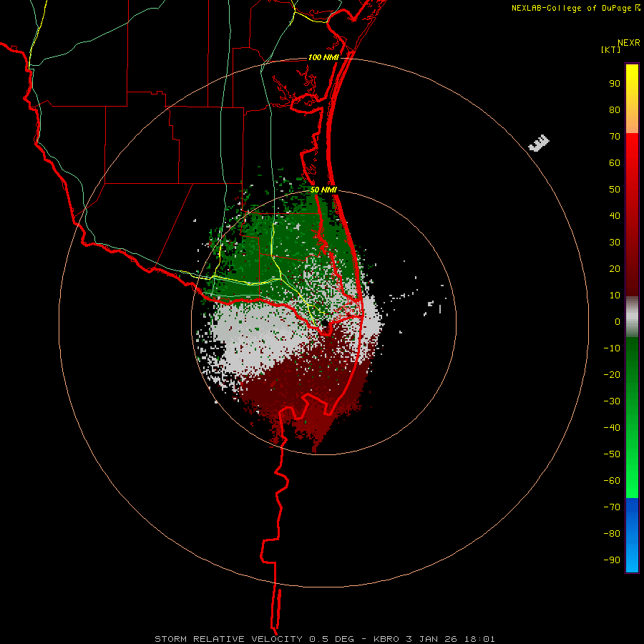Click the positive 50 knot scale value
This screenshot has width=644, height=644.
(615, 190)
